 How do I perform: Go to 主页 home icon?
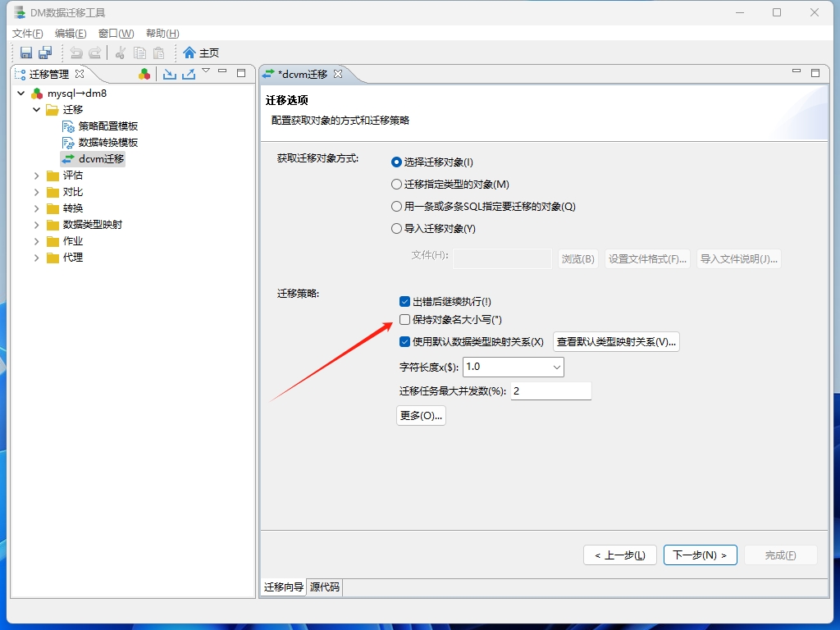click(x=189, y=52)
